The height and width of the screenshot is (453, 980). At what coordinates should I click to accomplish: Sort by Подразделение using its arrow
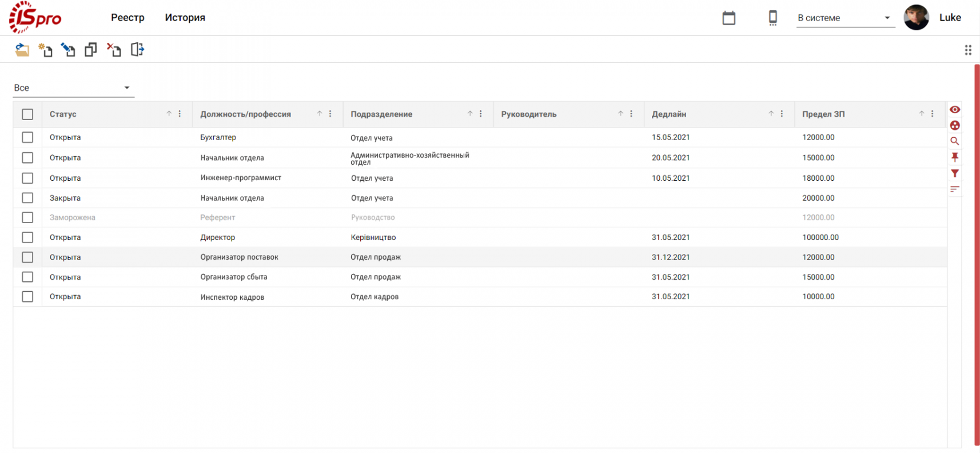470,114
